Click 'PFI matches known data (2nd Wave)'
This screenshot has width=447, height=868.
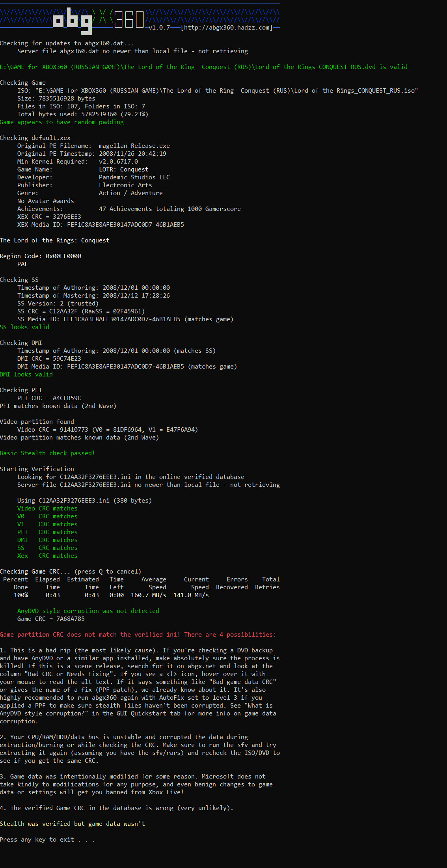click(58, 406)
